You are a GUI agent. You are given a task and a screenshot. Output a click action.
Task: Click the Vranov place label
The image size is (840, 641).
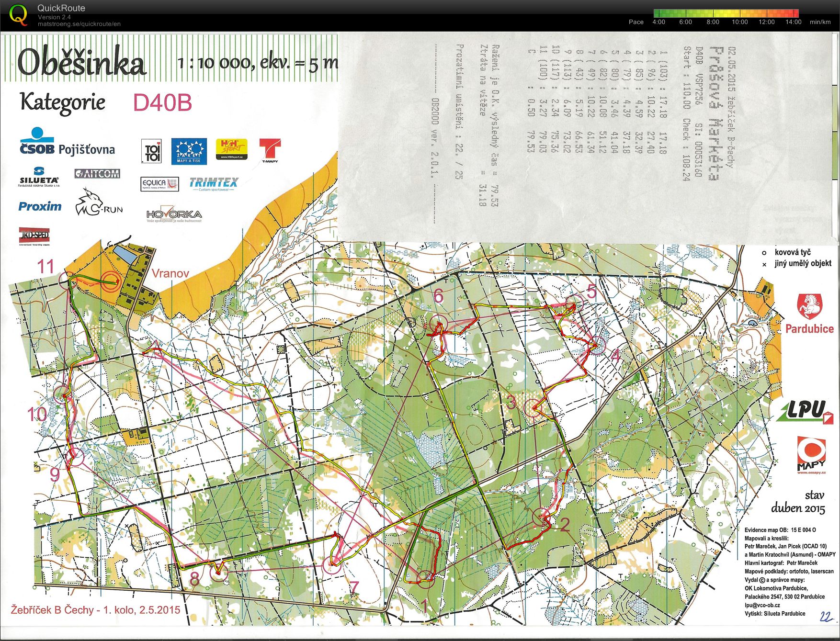point(170,273)
